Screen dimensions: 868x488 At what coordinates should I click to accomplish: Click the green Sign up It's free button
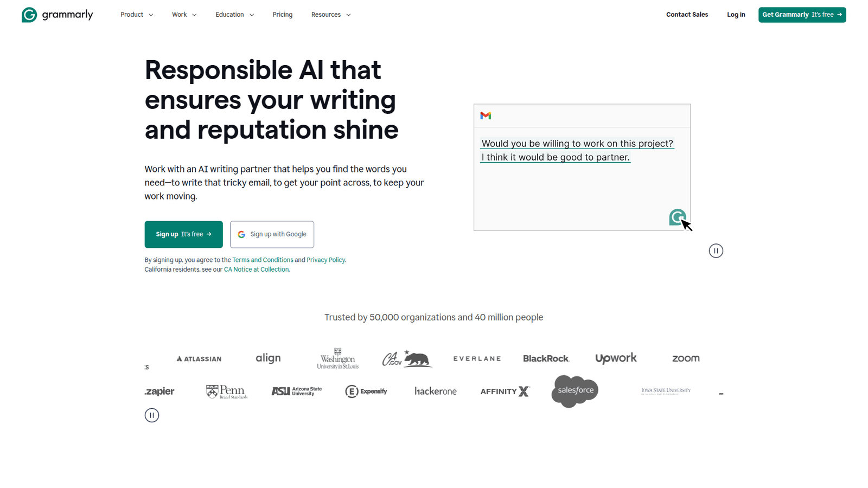(x=183, y=234)
